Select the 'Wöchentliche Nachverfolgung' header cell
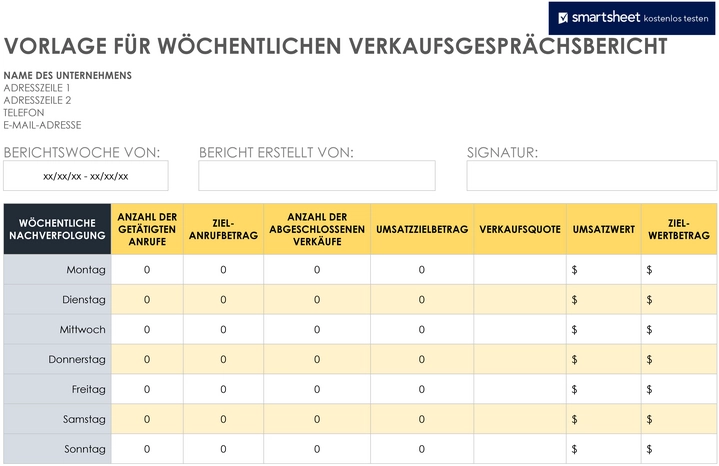 (57, 229)
